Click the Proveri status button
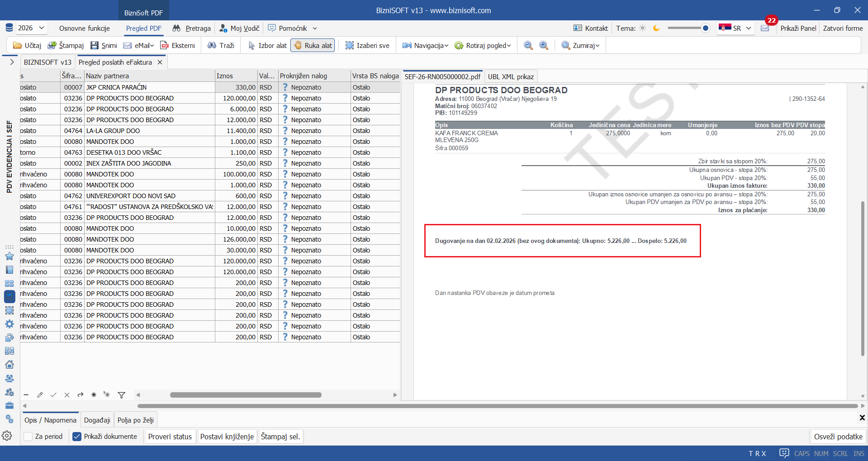Image resolution: width=868 pixels, height=461 pixels. (x=170, y=437)
